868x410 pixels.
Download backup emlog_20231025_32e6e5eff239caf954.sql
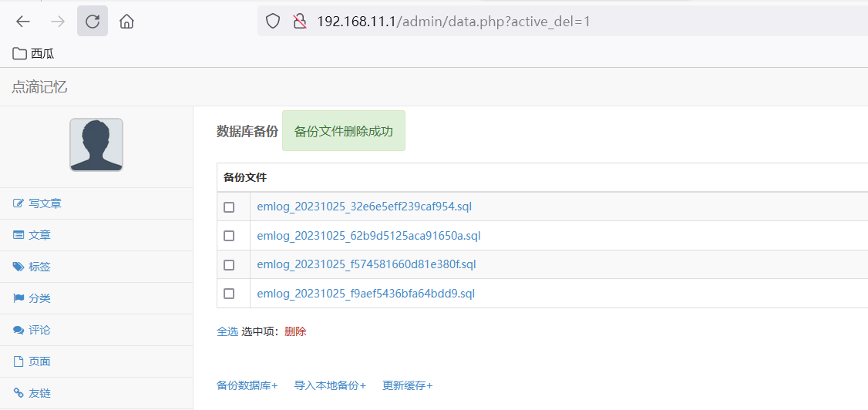pyautogui.click(x=365, y=207)
